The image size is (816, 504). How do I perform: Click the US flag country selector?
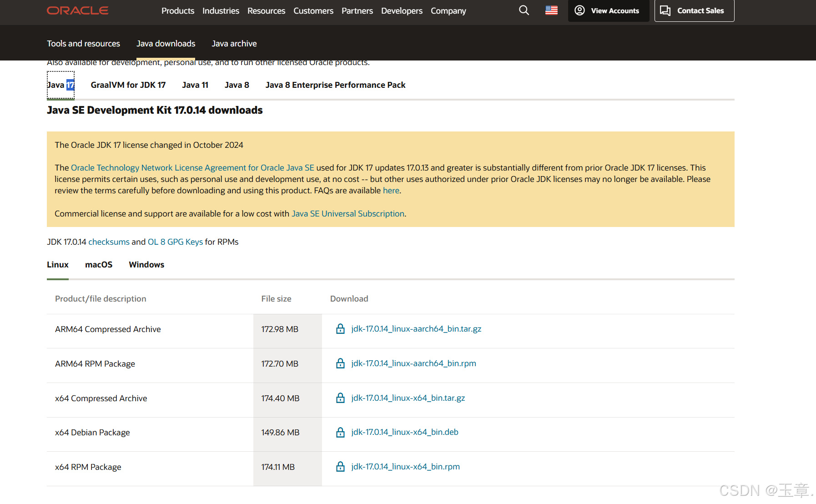[551, 10]
